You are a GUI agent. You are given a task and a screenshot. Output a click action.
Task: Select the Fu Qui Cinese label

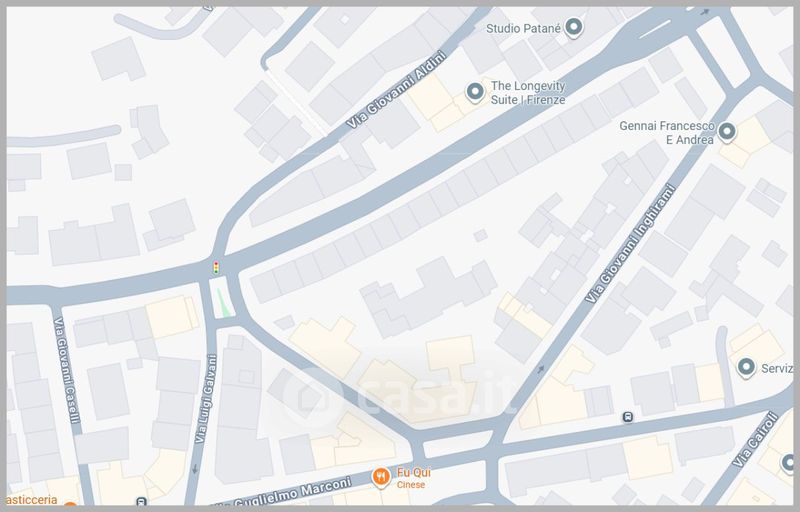tap(413, 478)
